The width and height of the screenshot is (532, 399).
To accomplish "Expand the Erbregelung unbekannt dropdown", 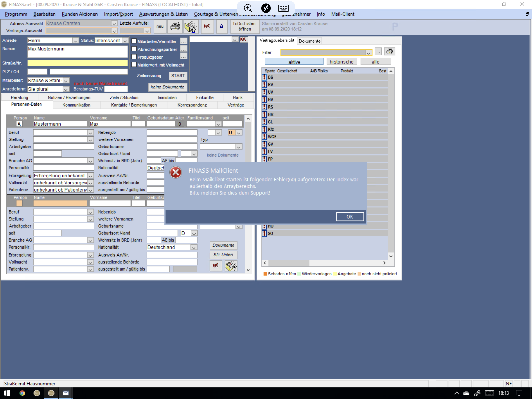I will pyautogui.click(x=90, y=176).
